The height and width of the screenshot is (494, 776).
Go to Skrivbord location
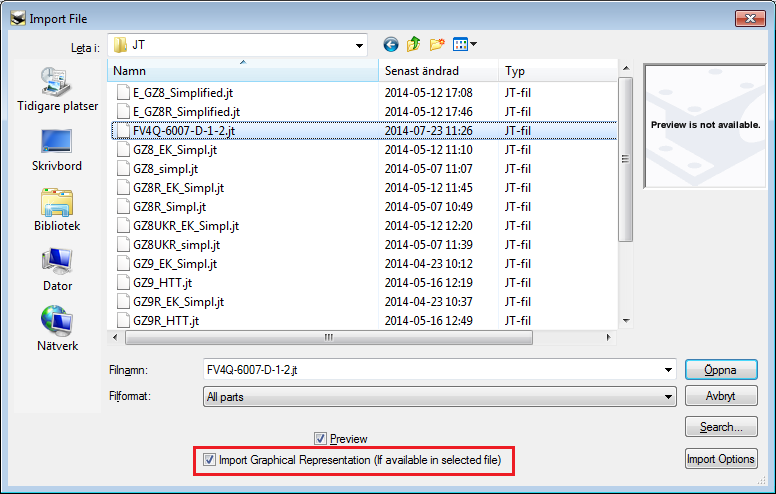57,150
